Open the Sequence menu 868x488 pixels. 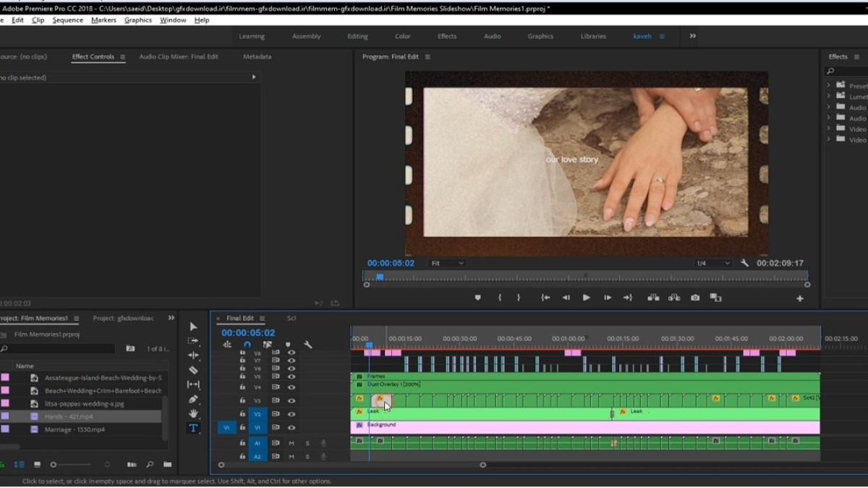coord(68,20)
